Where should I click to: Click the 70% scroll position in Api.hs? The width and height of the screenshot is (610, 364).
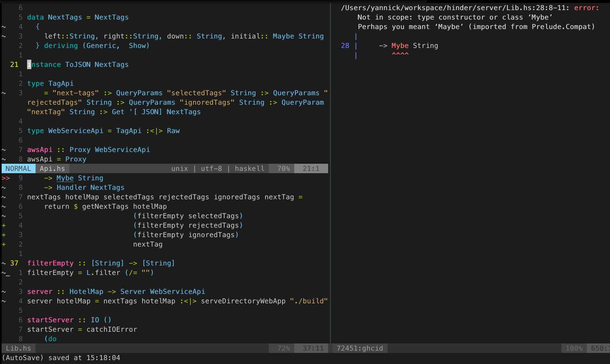click(x=283, y=169)
